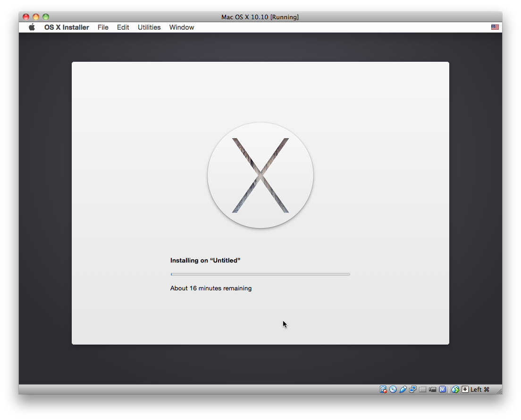Click the 'Installing on "Untitled"' text
This screenshot has height=420, width=521.
coord(205,260)
